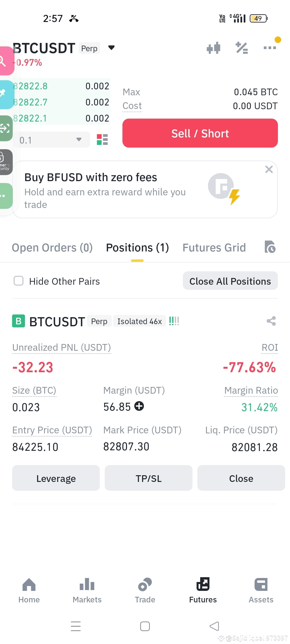Dismiss the BFUSD zero fees banner
290x644 pixels.
(x=269, y=169)
